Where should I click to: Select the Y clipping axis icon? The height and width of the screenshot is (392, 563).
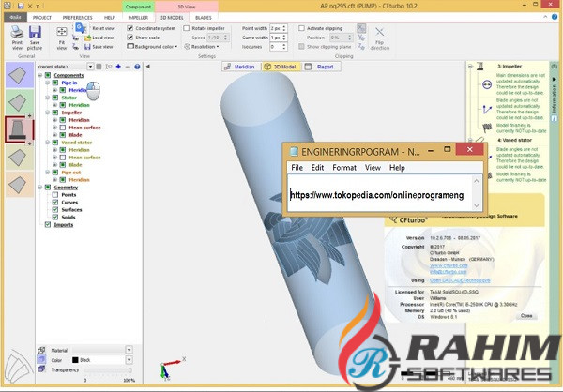361,38
